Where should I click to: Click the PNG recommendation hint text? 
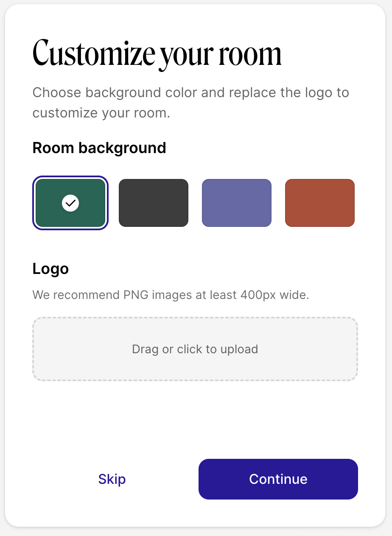pyautogui.click(x=171, y=294)
